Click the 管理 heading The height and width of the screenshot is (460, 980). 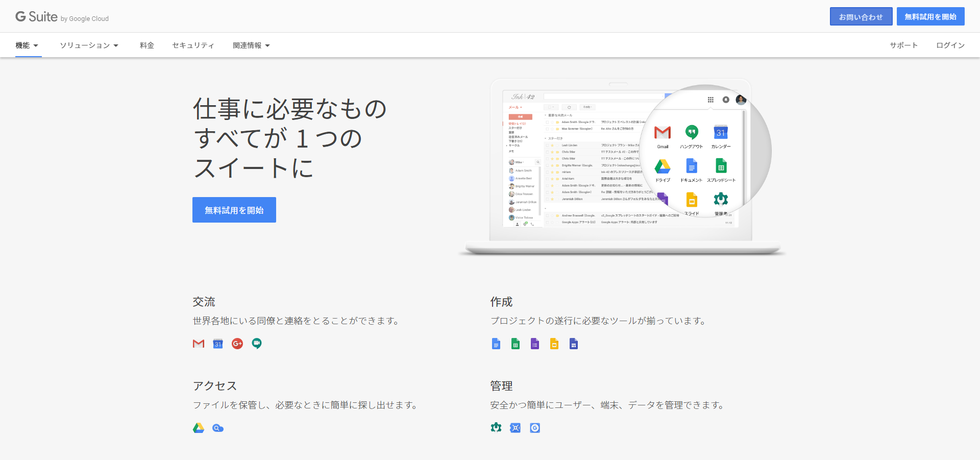(x=501, y=386)
